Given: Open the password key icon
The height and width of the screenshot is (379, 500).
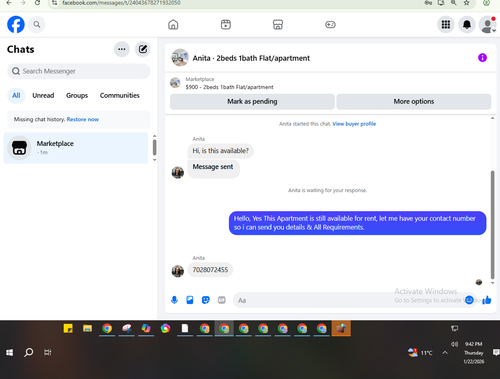Looking at the screenshot, I should pos(428,3).
